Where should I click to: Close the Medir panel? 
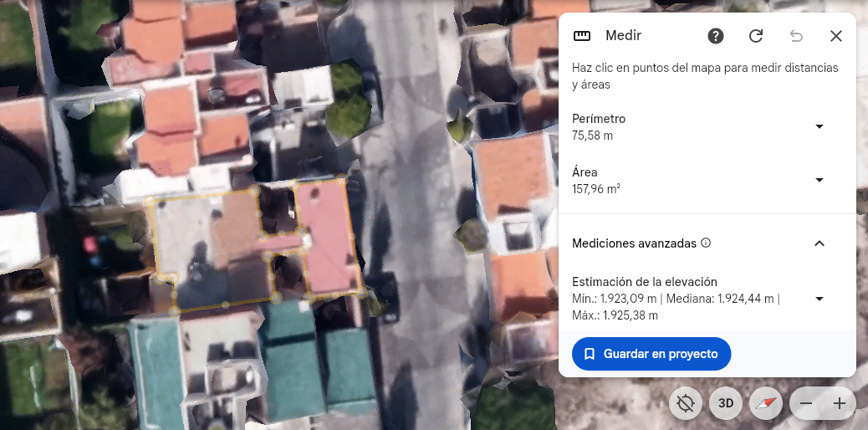coord(836,36)
